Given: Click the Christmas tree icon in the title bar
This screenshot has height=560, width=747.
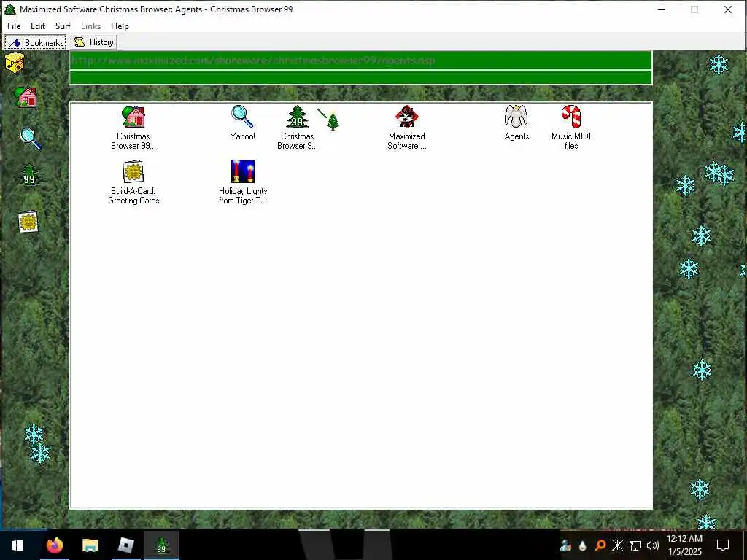Looking at the screenshot, I should pyautogui.click(x=10, y=9).
